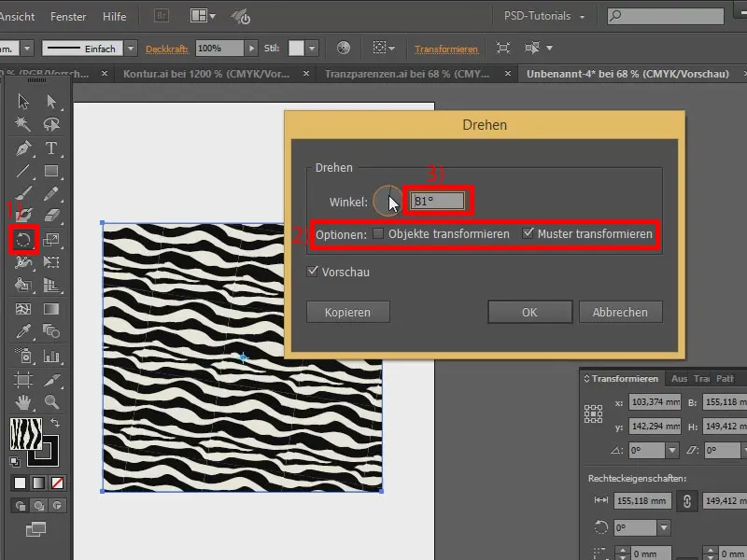
Task: Activate the Rotate tool
Action: point(23,239)
